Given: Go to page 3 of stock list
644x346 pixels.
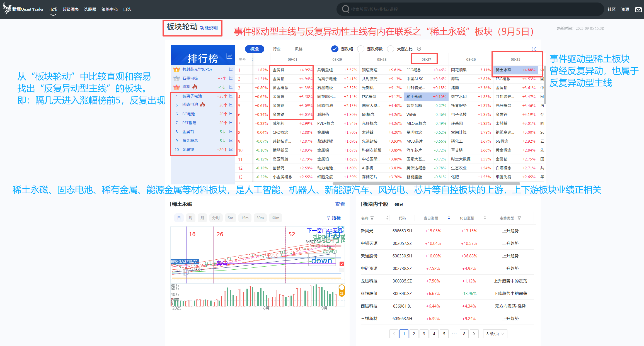Looking at the screenshot, I should [x=424, y=334].
